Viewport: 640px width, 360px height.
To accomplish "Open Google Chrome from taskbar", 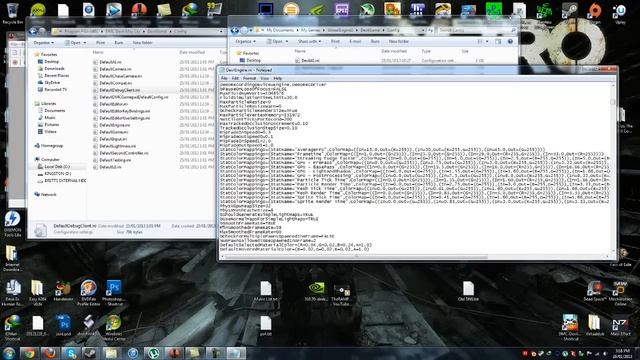I will point(29,353).
